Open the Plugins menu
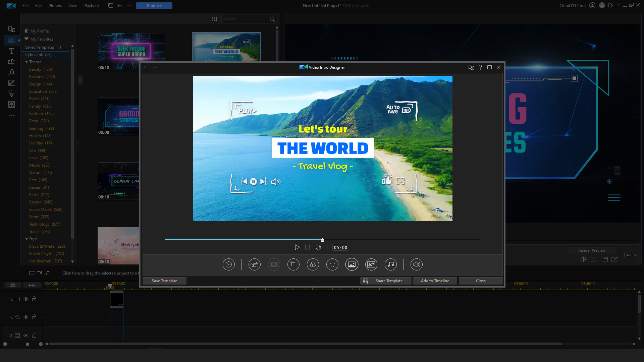Screen dimensions: 644x362 pos(55,5)
